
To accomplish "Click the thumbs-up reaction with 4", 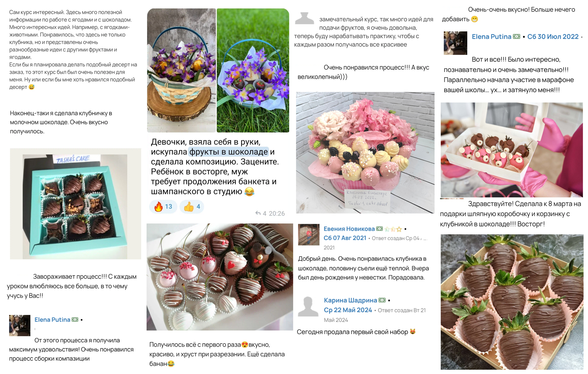I will 191,207.
